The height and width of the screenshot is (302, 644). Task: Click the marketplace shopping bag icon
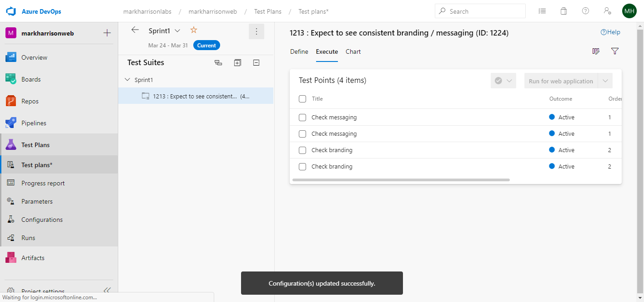coord(563,11)
